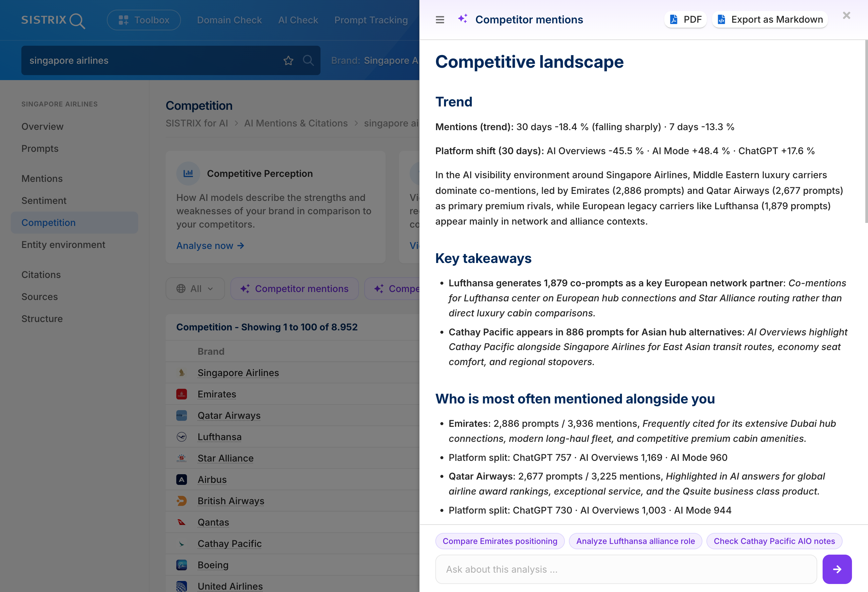Open Prompt Tracking tab
The height and width of the screenshot is (592, 868).
tap(371, 20)
